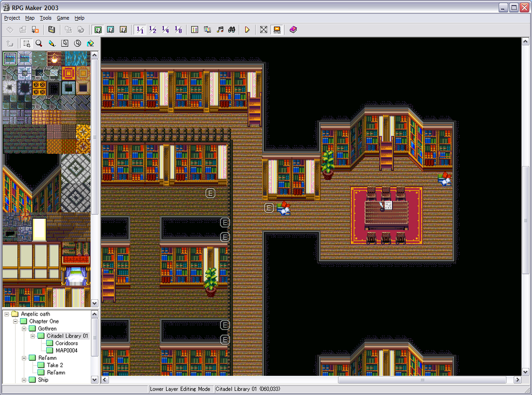
Task: Select the Ship map entry
Action: click(x=43, y=380)
